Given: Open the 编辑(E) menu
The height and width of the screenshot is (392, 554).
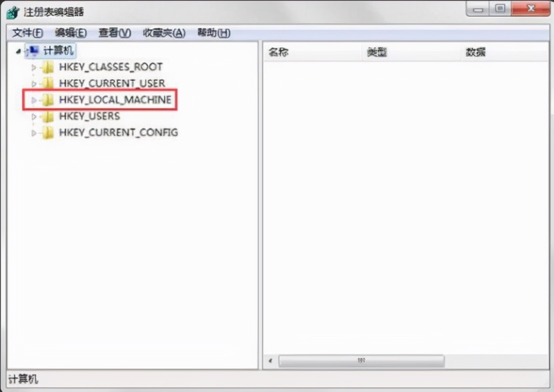Looking at the screenshot, I should [71, 33].
